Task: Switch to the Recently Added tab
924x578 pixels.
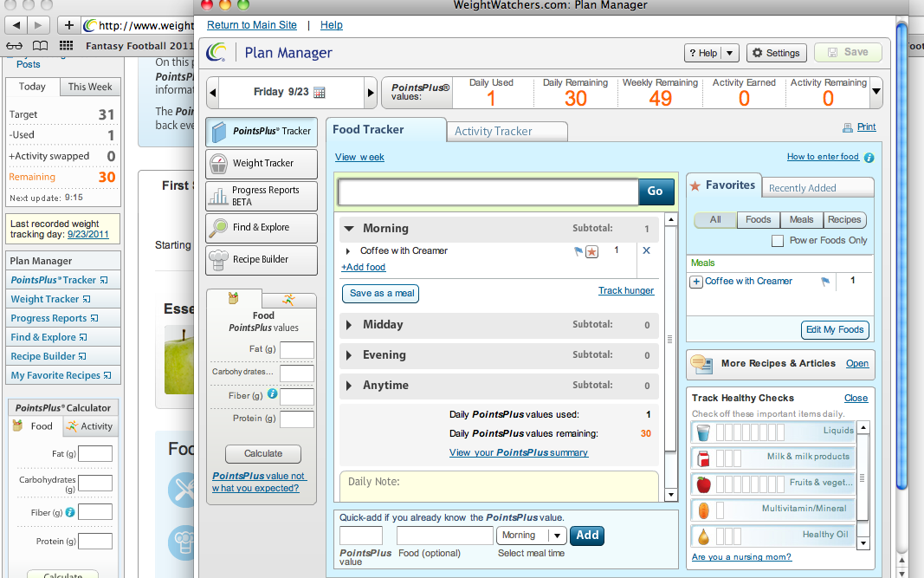Action: [x=802, y=188]
